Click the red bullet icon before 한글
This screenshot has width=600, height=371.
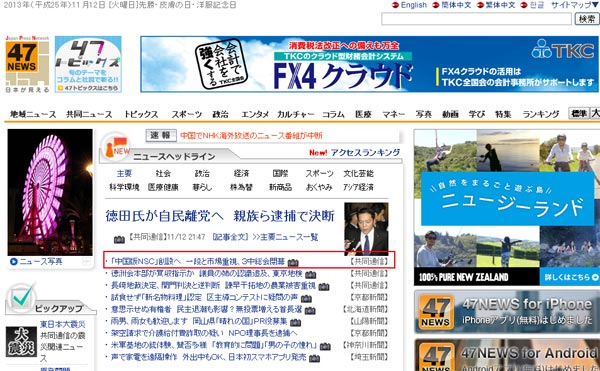pyautogui.click(x=524, y=5)
